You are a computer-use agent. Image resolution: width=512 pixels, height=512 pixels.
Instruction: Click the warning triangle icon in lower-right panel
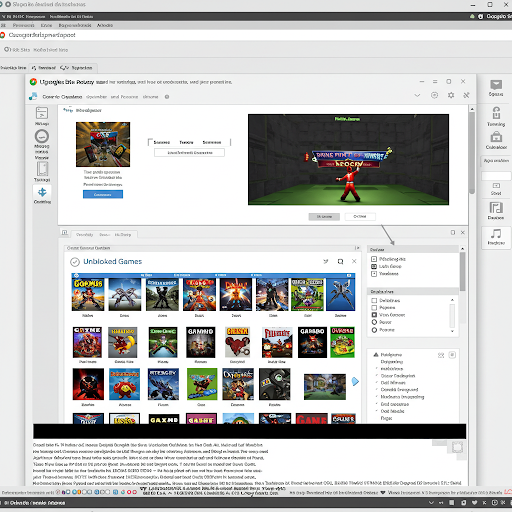[376, 355]
